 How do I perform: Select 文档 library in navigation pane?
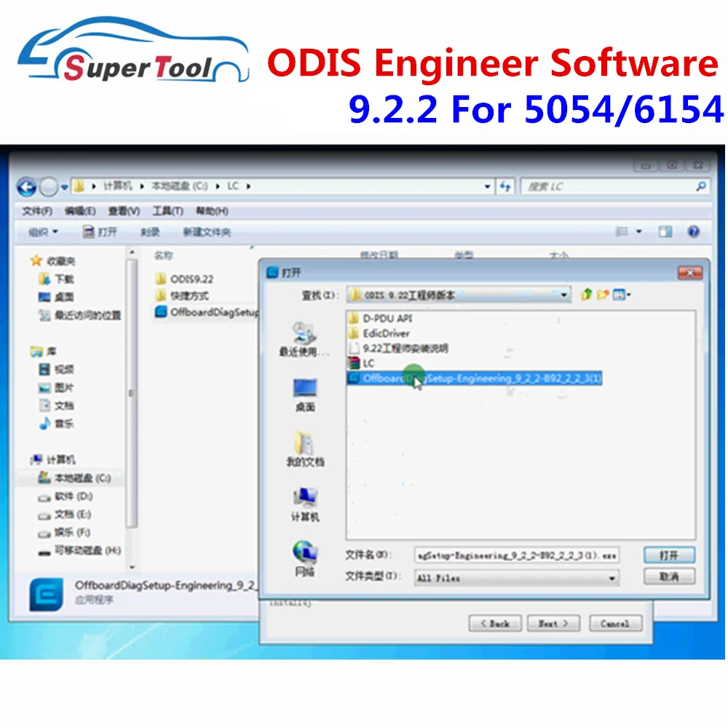coord(56,405)
